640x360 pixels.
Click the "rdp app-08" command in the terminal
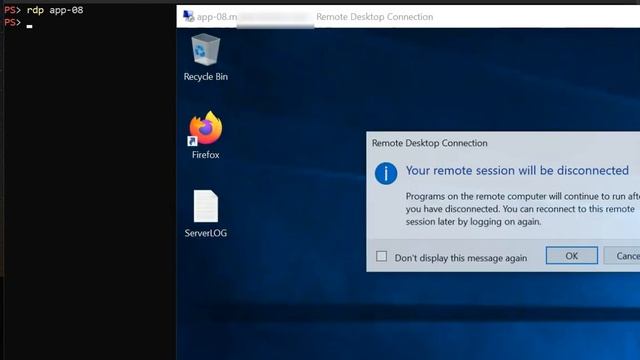55,10
